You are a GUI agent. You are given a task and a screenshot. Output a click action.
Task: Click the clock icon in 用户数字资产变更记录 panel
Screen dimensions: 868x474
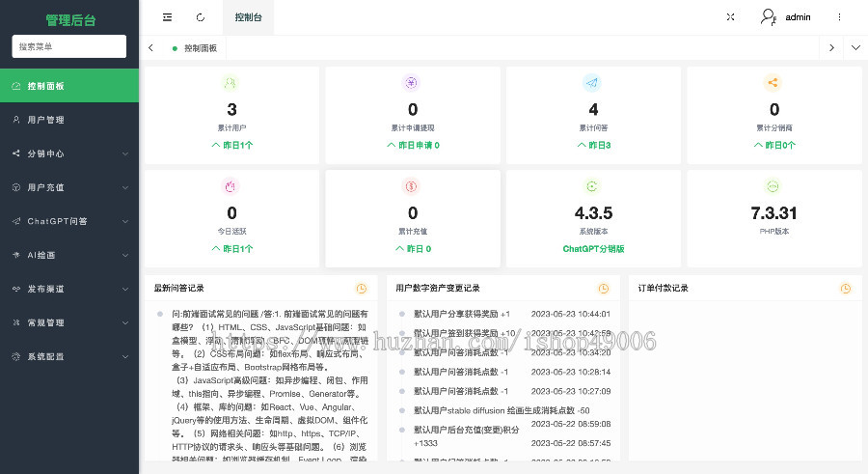604,289
